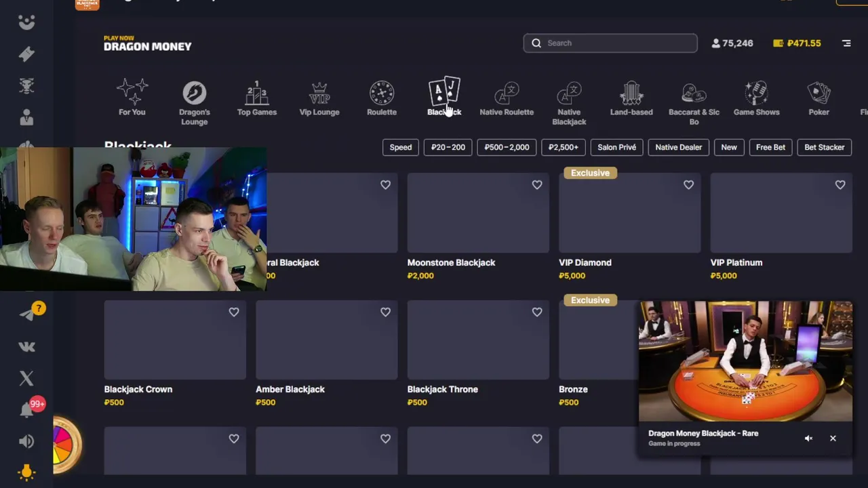Apply the New filter
This screenshot has width=868, height=488.
tap(729, 147)
